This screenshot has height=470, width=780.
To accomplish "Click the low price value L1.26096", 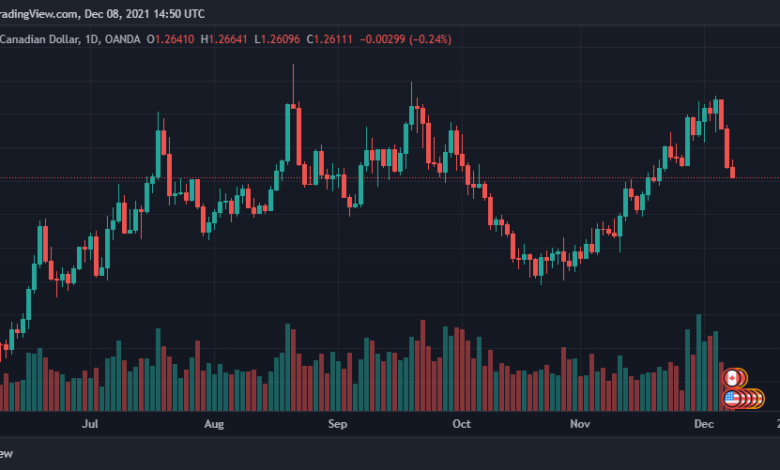I will click(x=277, y=39).
